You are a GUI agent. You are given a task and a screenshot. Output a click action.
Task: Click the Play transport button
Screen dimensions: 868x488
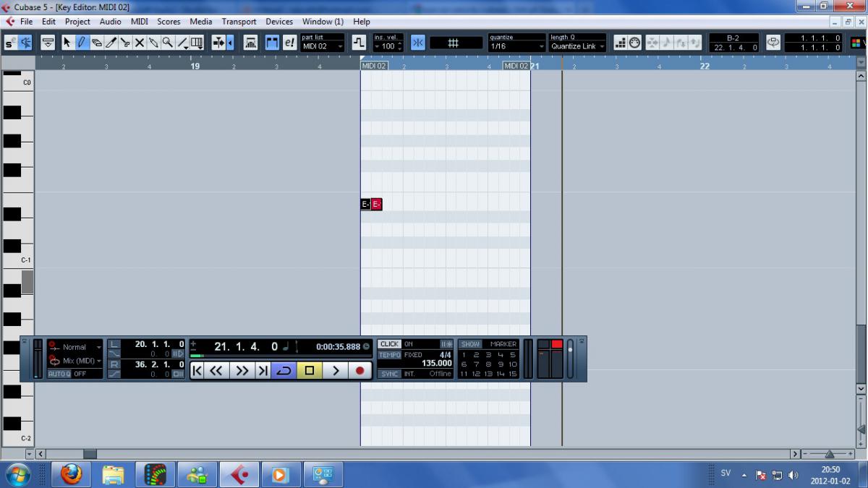pos(335,371)
